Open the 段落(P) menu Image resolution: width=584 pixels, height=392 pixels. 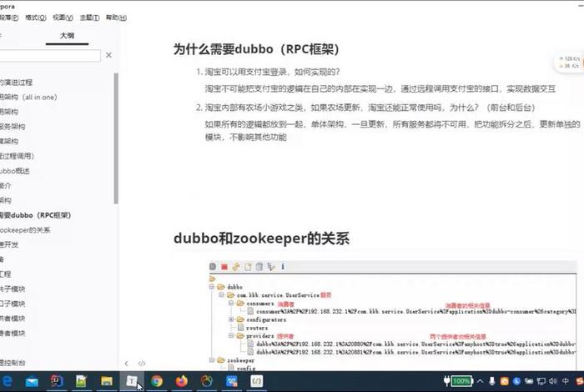(x=9, y=18)
